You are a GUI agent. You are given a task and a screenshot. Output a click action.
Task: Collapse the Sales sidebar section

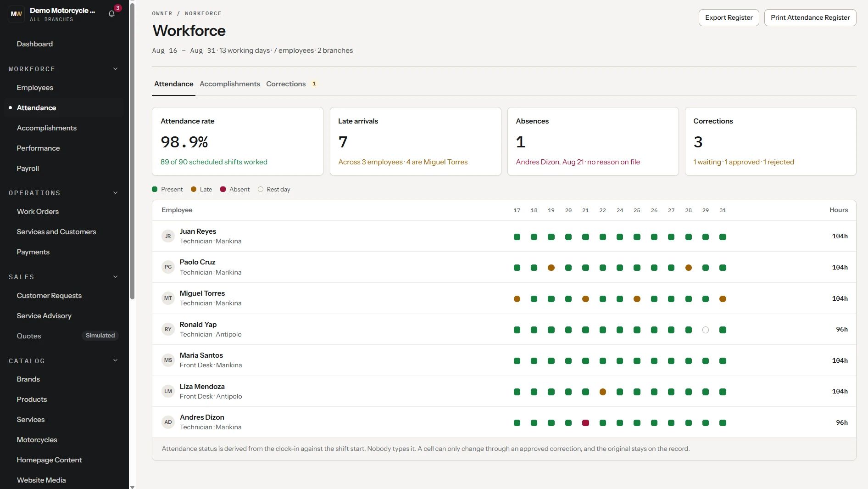[115, 277]
